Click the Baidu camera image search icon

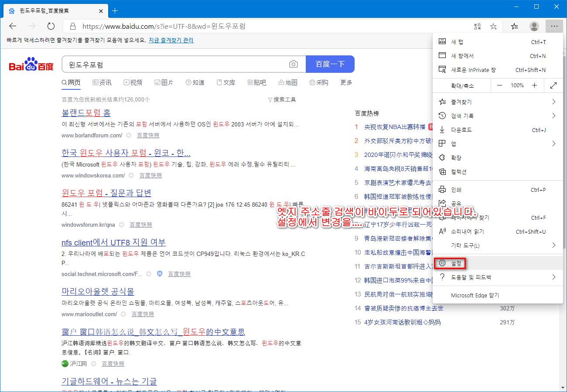pos(294,64)
